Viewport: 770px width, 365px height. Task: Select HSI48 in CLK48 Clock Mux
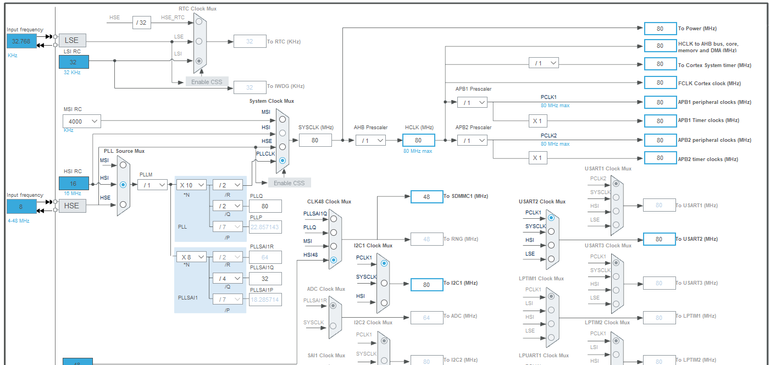(334, 260)
